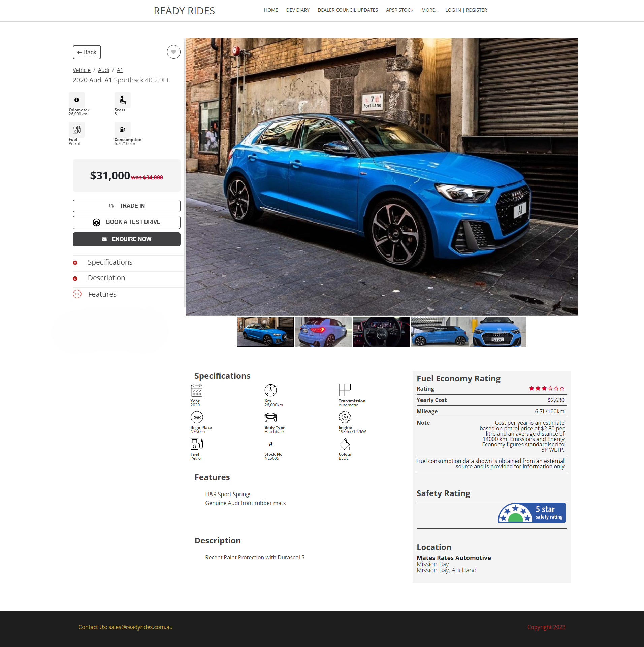Open the Dealer Council Updates menu item

[x=348, y=10]
